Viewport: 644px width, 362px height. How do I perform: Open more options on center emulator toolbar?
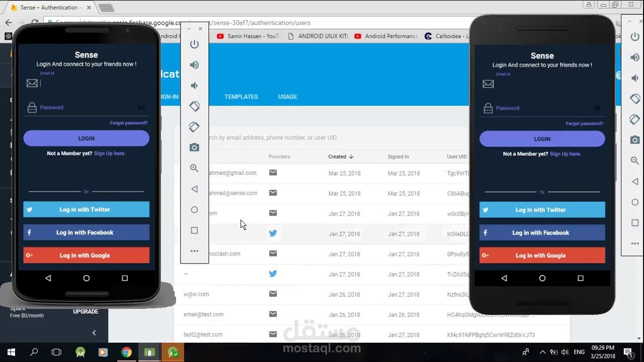tap(194, 251)
